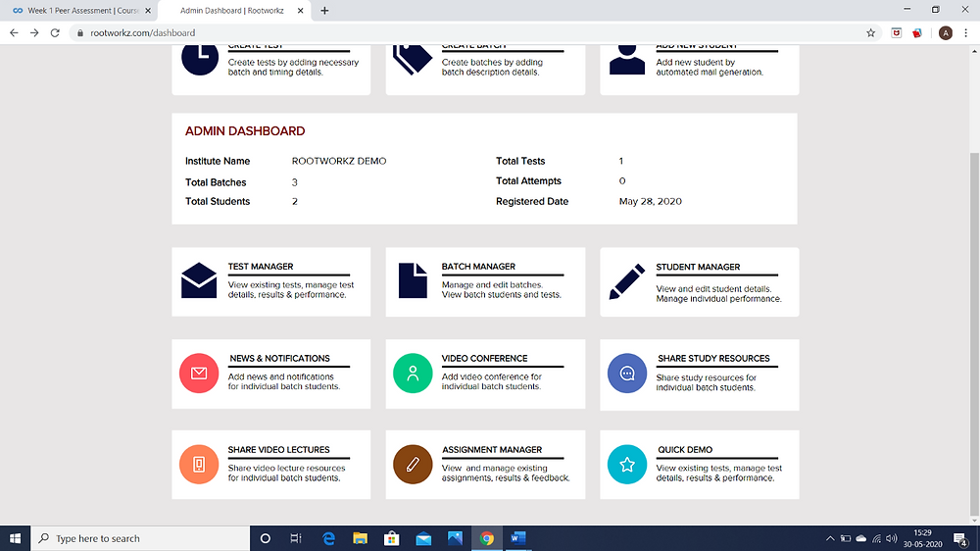Click the browser forward arrow
Viewport: 980px width, 551px height.
point(34,32)
